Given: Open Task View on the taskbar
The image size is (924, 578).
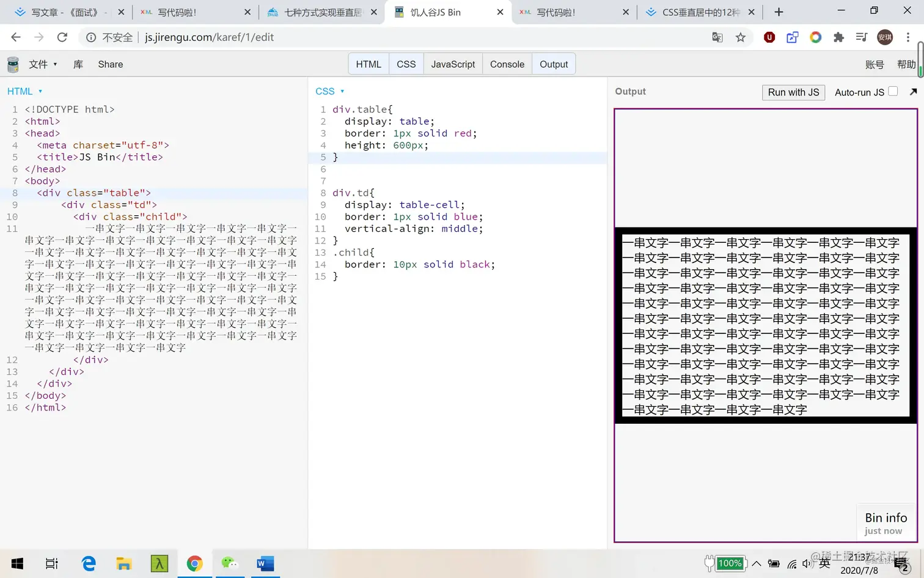Looking at the screenshot, I should [x=52, y=563].
